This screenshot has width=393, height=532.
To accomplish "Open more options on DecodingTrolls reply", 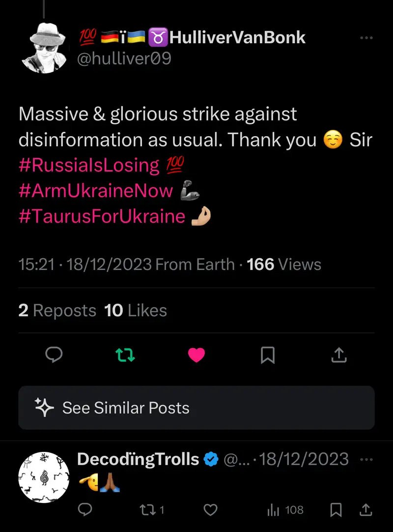I will (366, 460).
